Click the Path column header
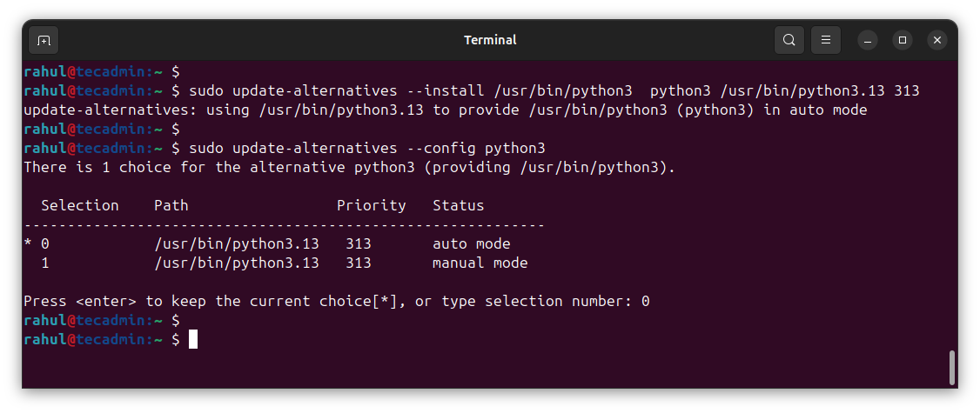The height and width of the screenshot is (413, 980). click(171, 205)
